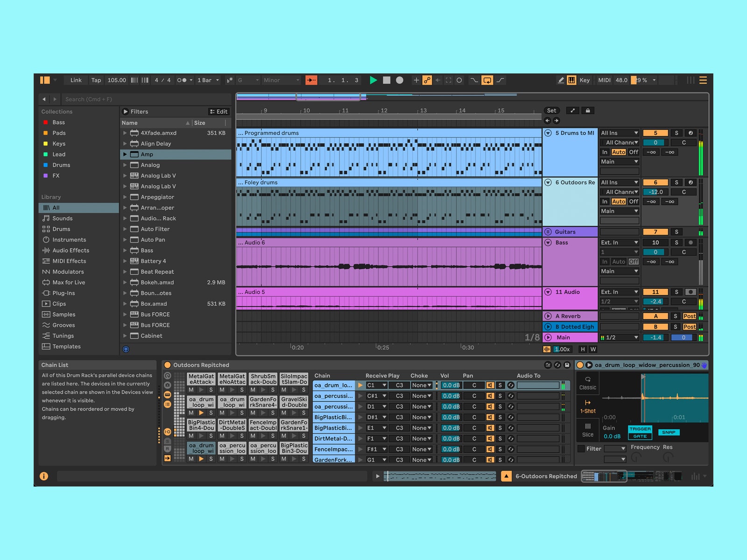Select Drums in Collections list
Screen dimensions: 747x560
point(61,165)
